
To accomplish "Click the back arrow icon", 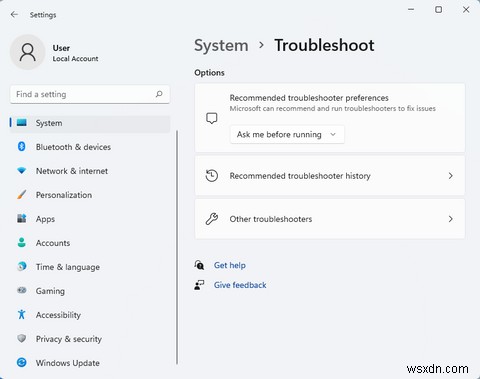I will tap(14, 14).
